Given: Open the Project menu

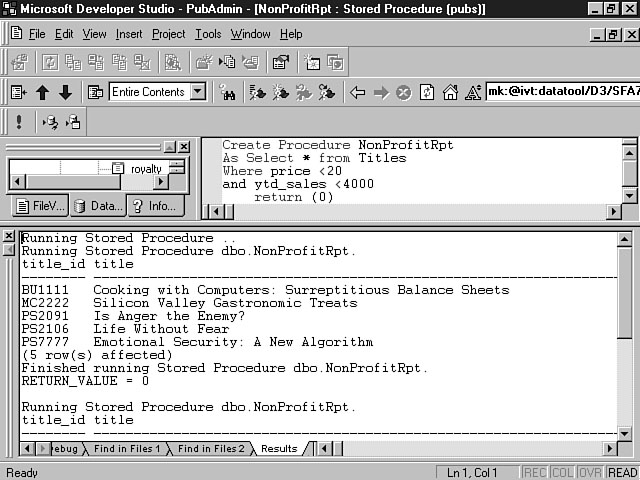Looking at the screenshot, I should click(168, 34).
